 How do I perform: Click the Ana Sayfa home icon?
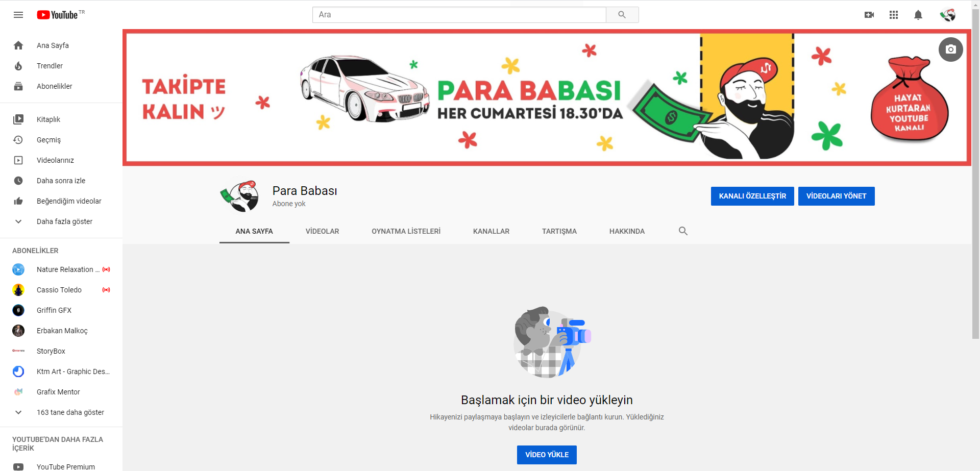[x=18, y=45]
